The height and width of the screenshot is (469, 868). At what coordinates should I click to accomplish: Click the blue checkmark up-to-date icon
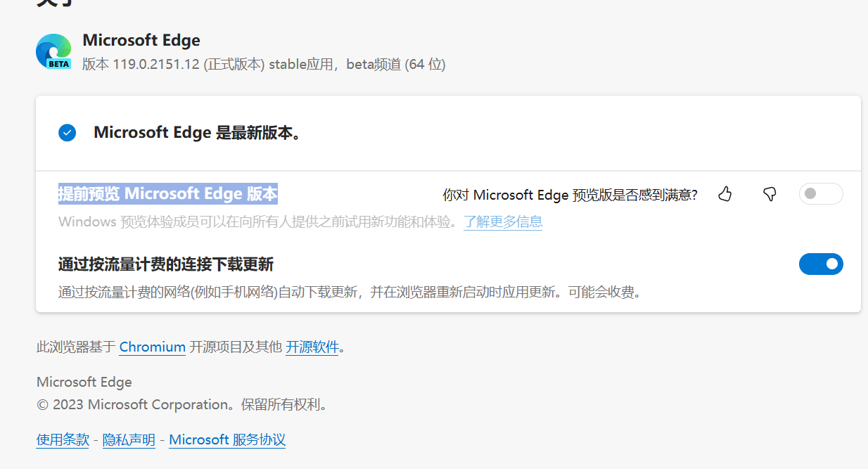(x=67, y=132)
